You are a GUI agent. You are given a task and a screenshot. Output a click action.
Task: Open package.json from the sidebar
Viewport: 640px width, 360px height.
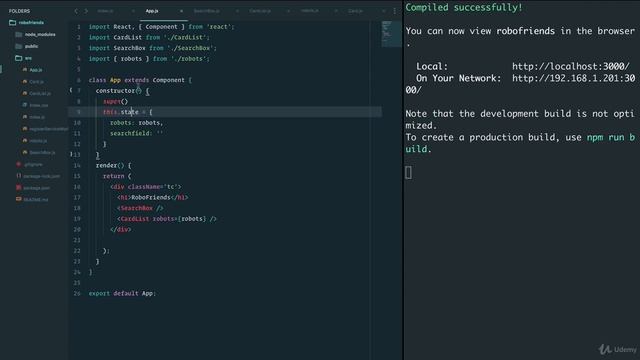click(x=37, y=188)
